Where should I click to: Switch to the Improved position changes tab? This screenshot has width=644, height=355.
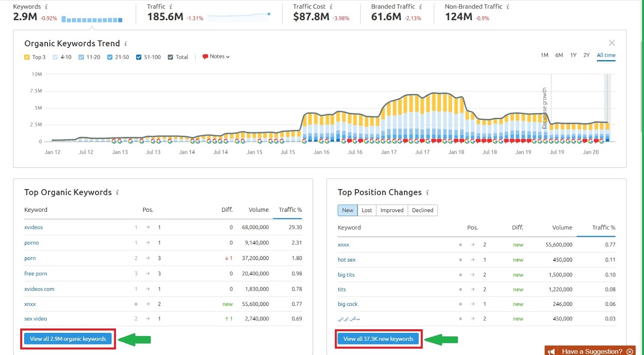click(x=392, y=210)
